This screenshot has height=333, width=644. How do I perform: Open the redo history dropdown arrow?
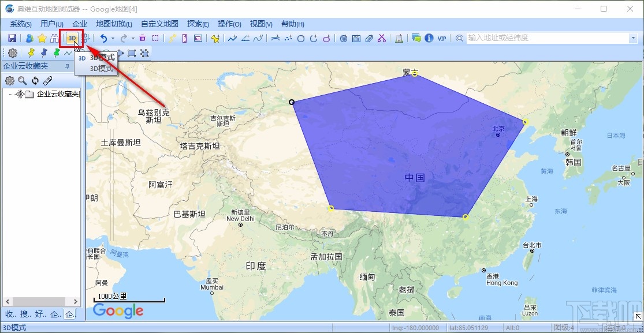pos(133,38)
